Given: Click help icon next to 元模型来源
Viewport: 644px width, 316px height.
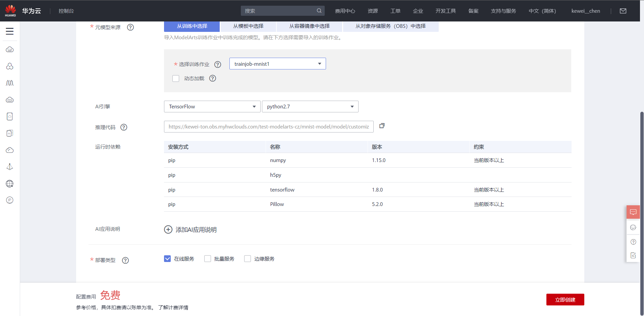Looking at the screenshot, I should [130, 27].
